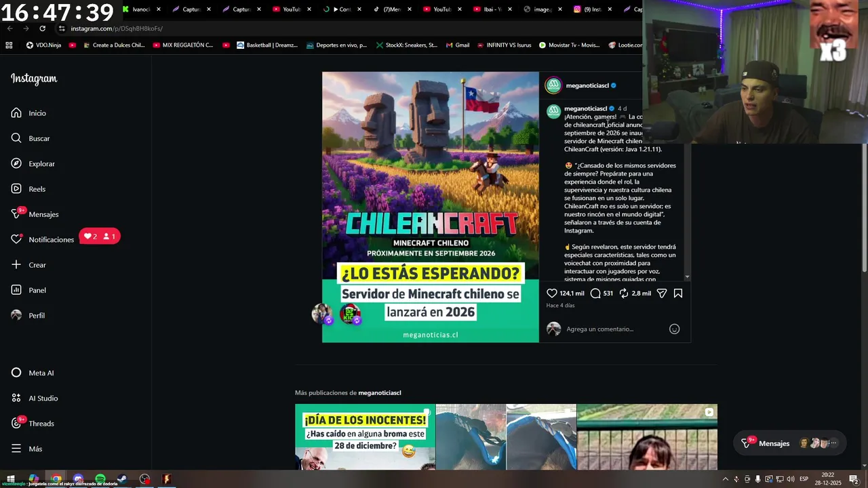Open Buscar search panel
The width and height of the screenshot is (868, 488).
(31, 138)
